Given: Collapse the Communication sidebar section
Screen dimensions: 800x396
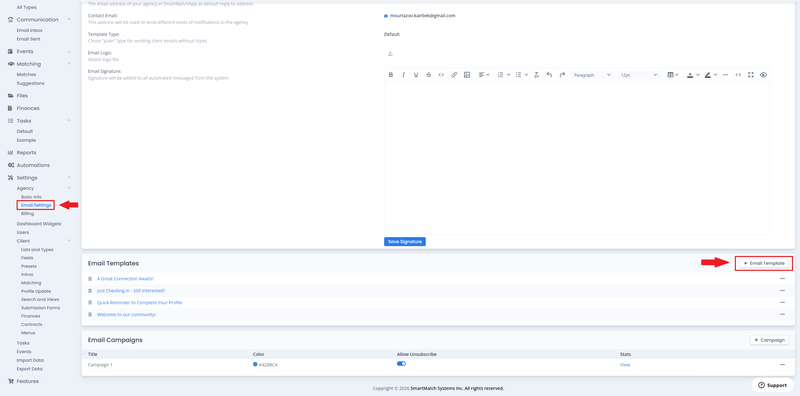Looking at the screenshot, I should tap(69, 19).
